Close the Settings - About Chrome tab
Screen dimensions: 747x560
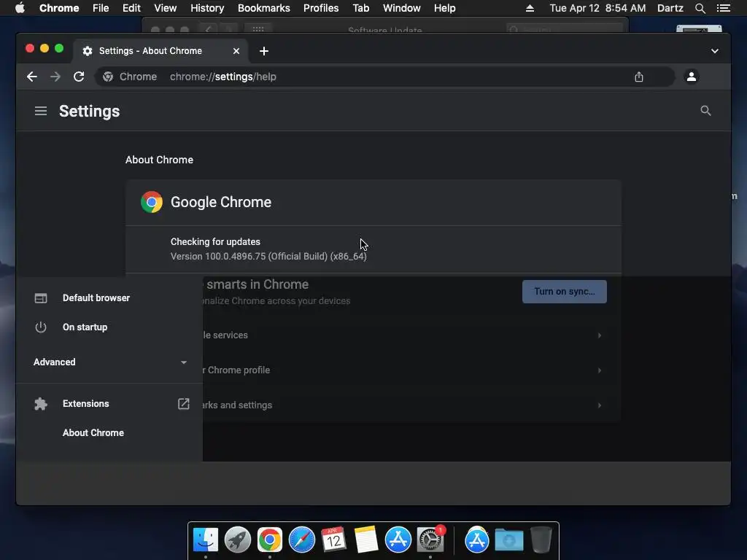[236, 51]
